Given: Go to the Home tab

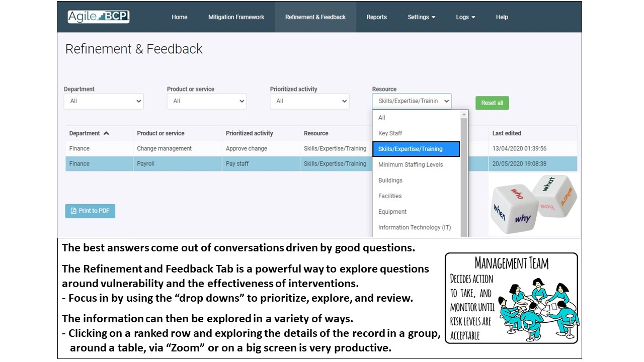Looking at the screenshot, I should click(x=179, y=17).
